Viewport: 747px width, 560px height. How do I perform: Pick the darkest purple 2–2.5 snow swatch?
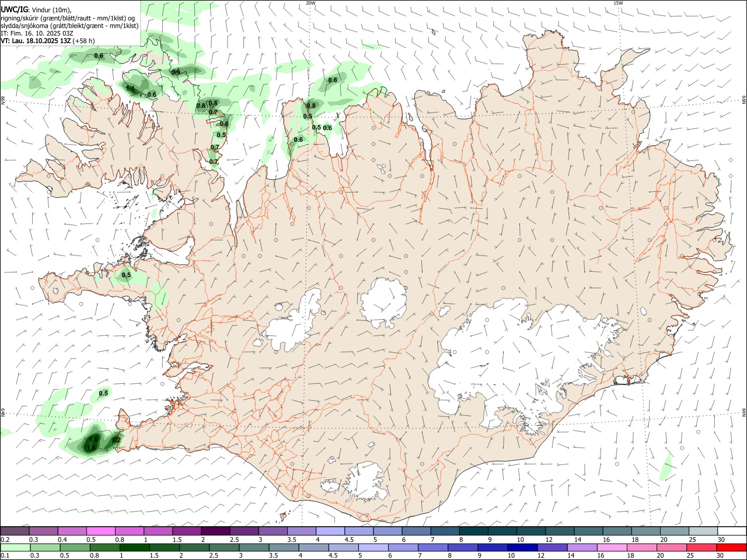pos(216,531)
